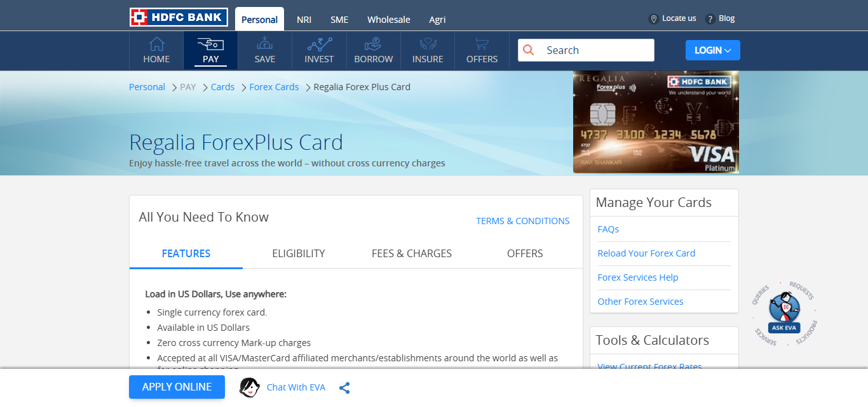Image resolution: width=868 pixels, height=407 pixels.
Task: Select the OFFERS content tab
Action: [x=525, y=253]
